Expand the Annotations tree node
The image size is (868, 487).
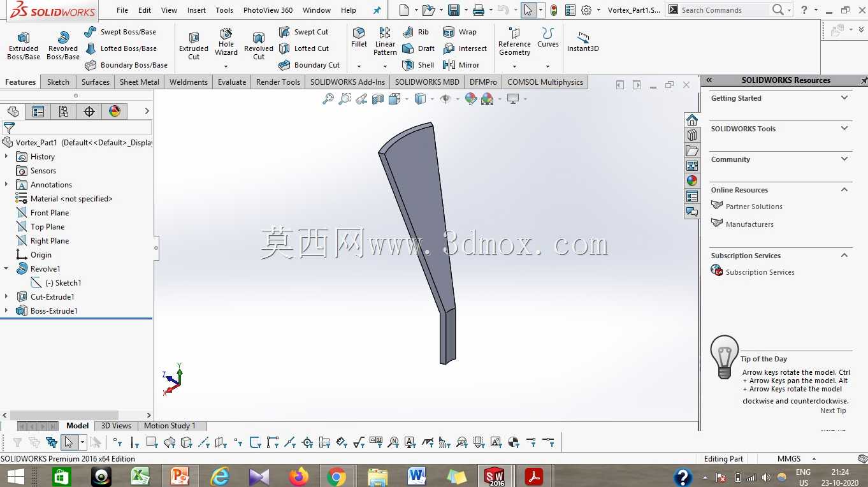(x=6, y=185)
